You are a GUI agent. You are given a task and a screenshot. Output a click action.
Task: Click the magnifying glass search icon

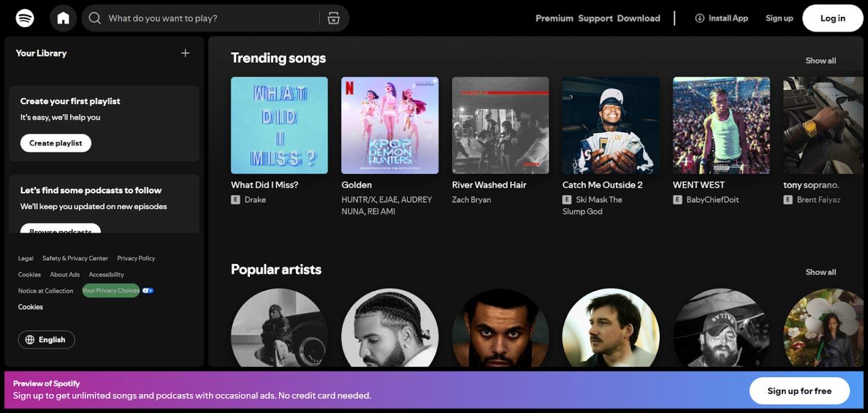pos(94,18)
